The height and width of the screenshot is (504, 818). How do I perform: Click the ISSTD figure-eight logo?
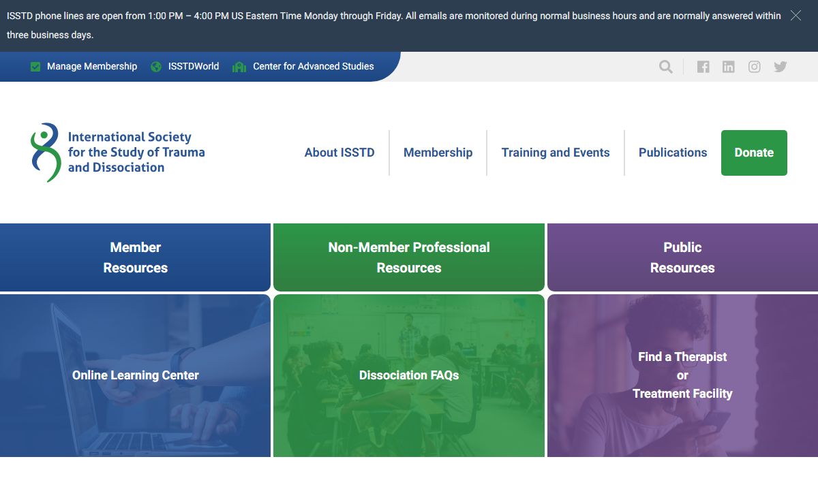46,153
